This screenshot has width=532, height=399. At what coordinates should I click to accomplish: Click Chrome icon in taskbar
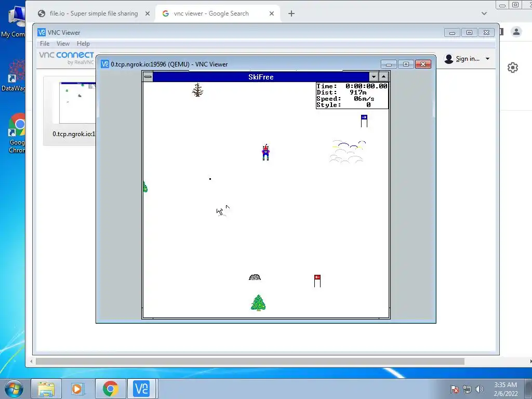(x=110, y=389)
